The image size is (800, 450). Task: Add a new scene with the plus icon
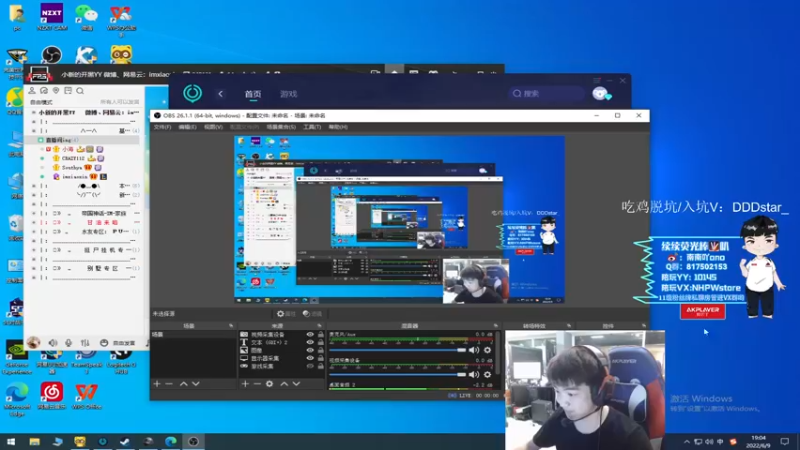[x=157, y=384]
